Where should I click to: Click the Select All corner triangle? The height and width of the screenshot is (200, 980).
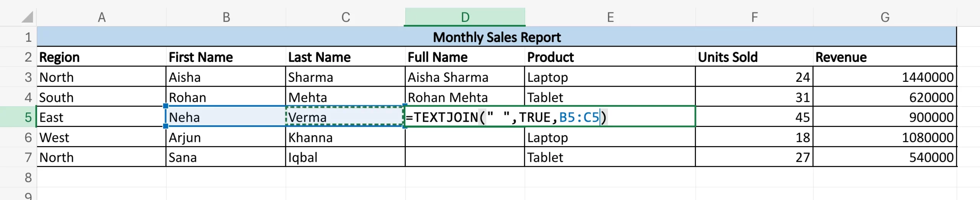coord(28,17)
